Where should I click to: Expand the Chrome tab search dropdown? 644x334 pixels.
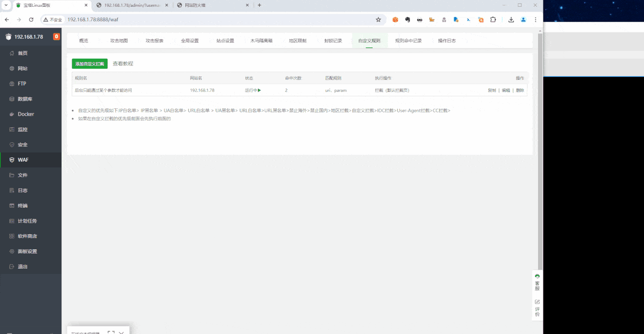(6, 5)
